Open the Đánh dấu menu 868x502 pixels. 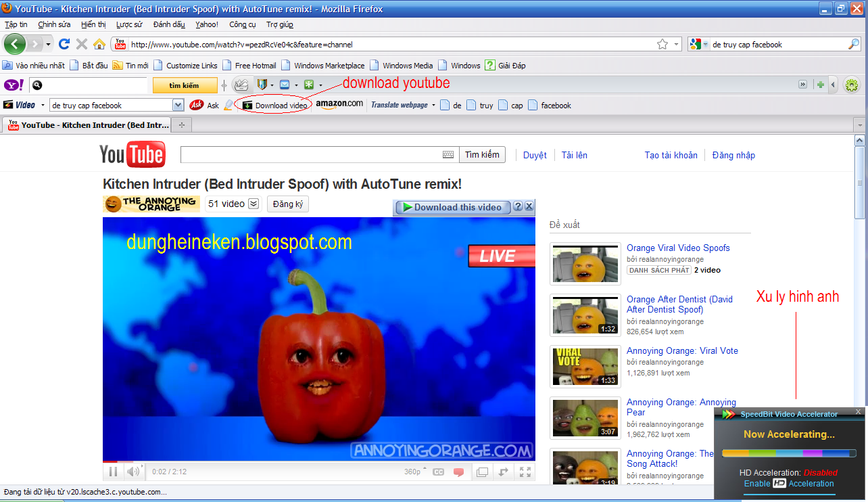point(169,24)
